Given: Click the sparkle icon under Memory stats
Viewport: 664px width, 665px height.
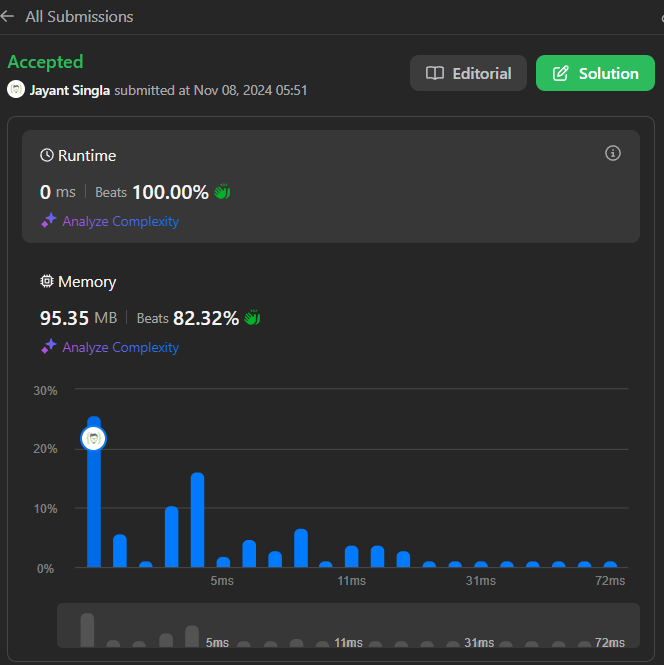Looking at the screenshot, I should (x=48, y=348).
